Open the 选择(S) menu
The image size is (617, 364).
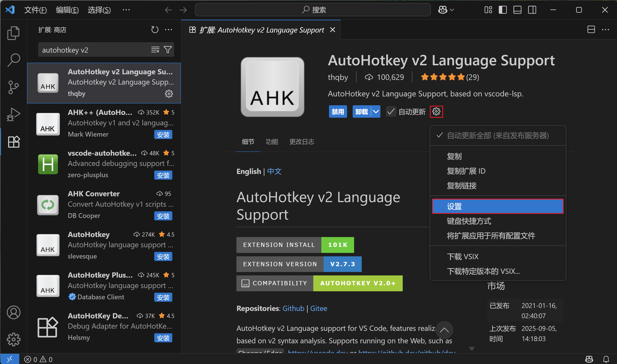pos(99,10)
